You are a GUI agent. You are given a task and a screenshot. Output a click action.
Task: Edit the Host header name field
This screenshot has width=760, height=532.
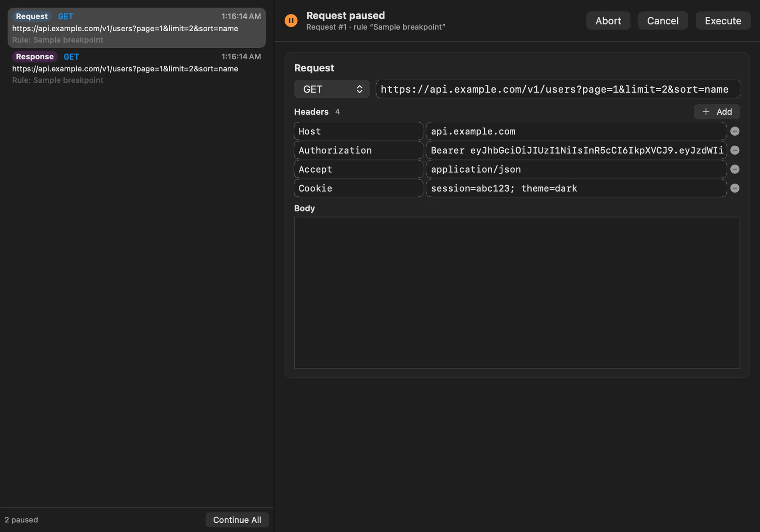click(358, 131)
